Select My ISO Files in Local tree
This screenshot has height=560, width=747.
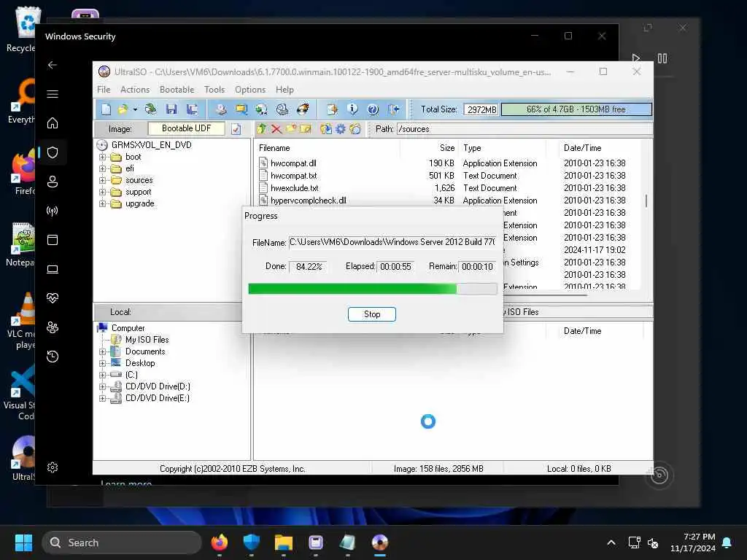pyautogui.click(x=147, y=340)
